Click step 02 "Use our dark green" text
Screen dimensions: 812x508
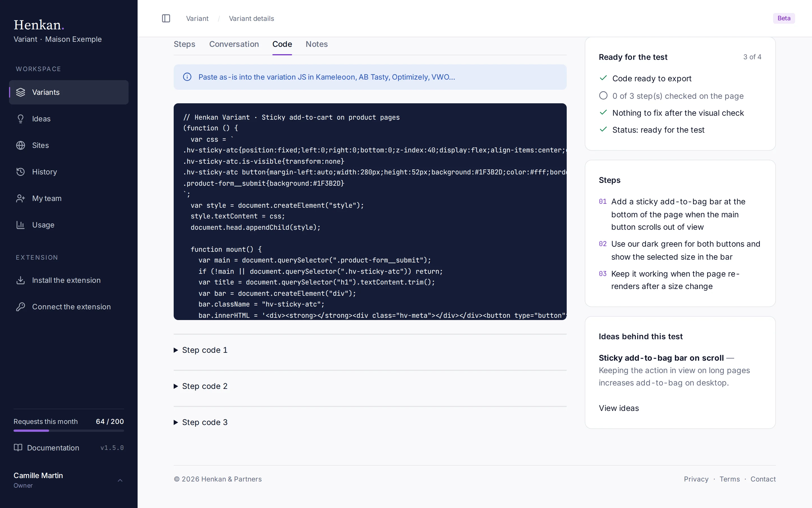coord(686,250)
